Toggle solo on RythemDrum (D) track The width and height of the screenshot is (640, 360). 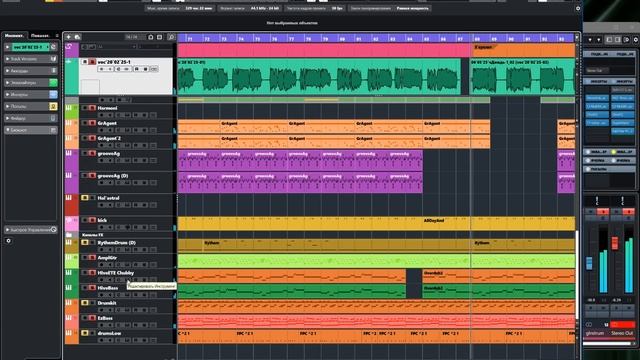(x=92, y=242)
